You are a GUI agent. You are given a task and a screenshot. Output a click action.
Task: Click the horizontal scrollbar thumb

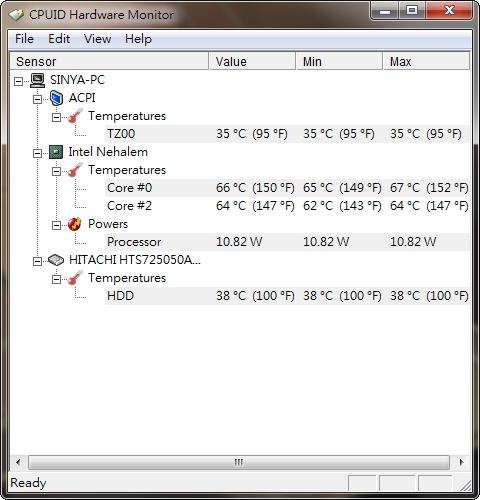[x=239, y=462]
